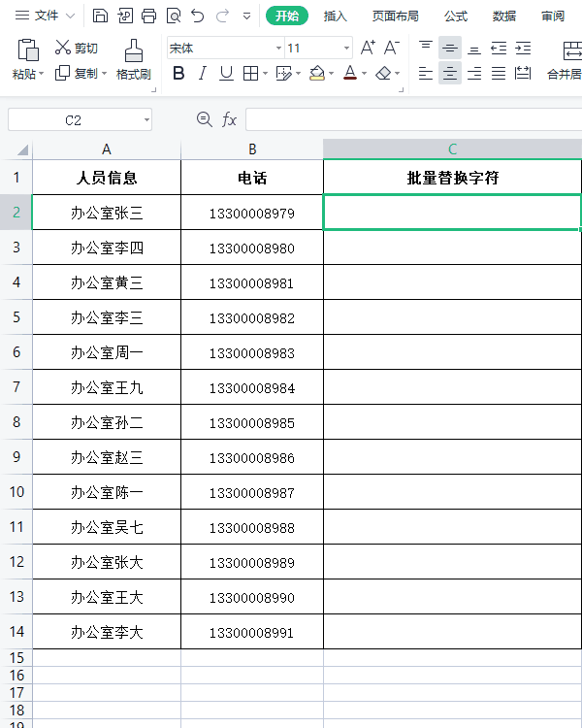Screen dimensions: 582x728
Task: Click the Redo arrow
Action: click(x=222, y=16)
